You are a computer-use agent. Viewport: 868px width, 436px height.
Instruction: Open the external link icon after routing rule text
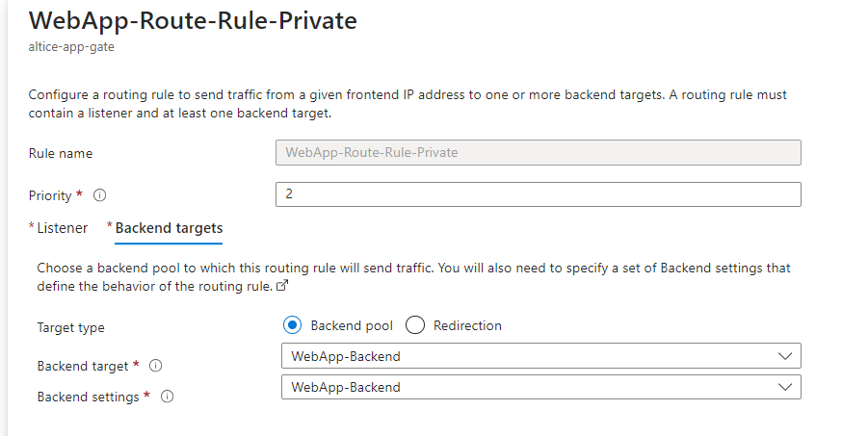[282, 286]
